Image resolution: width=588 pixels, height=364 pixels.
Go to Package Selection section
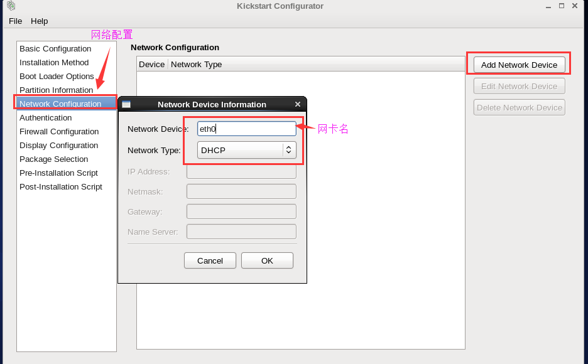click(67, 159)
